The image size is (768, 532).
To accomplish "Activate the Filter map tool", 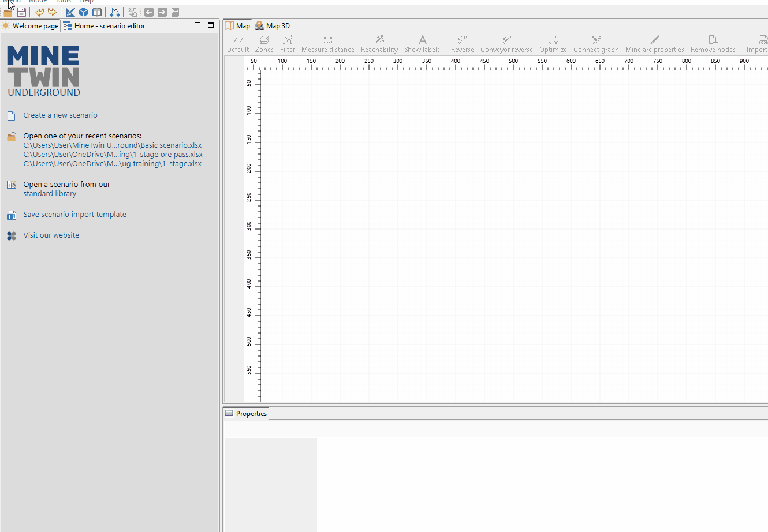I will point(288,44).
